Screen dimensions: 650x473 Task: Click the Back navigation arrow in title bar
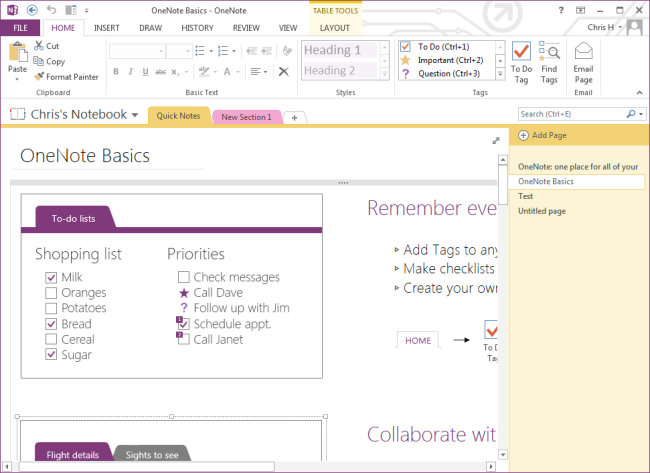click(x=31, y=10)
